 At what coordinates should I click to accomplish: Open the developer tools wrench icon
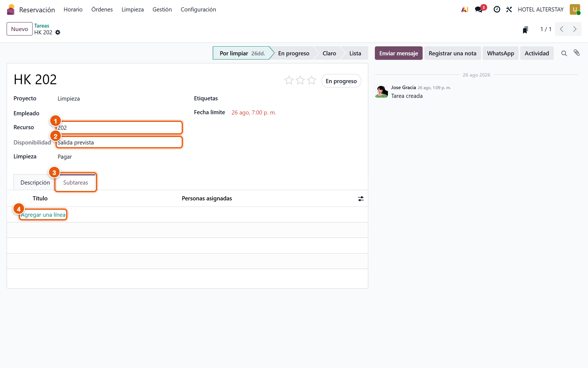click(509, 10)
